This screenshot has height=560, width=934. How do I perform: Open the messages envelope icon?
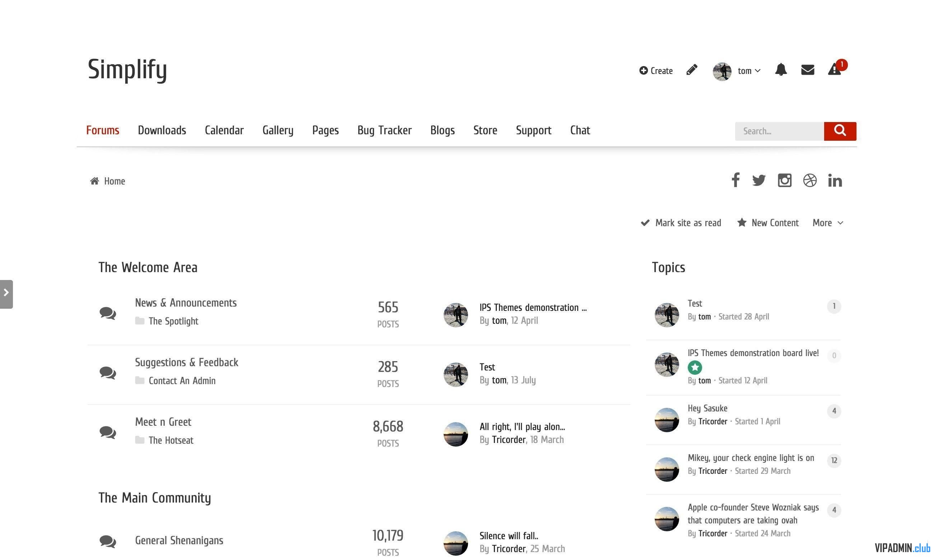(807, 70)
